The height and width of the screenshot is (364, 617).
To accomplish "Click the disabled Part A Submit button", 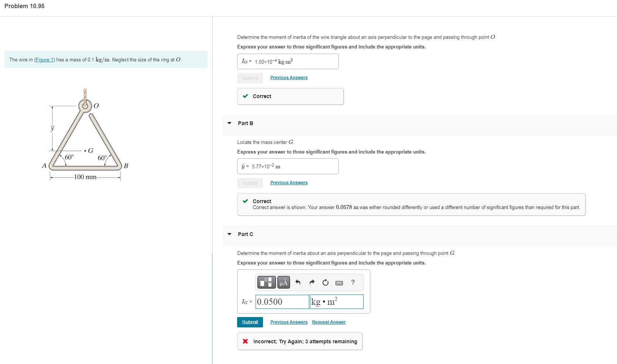I will 250,78.
